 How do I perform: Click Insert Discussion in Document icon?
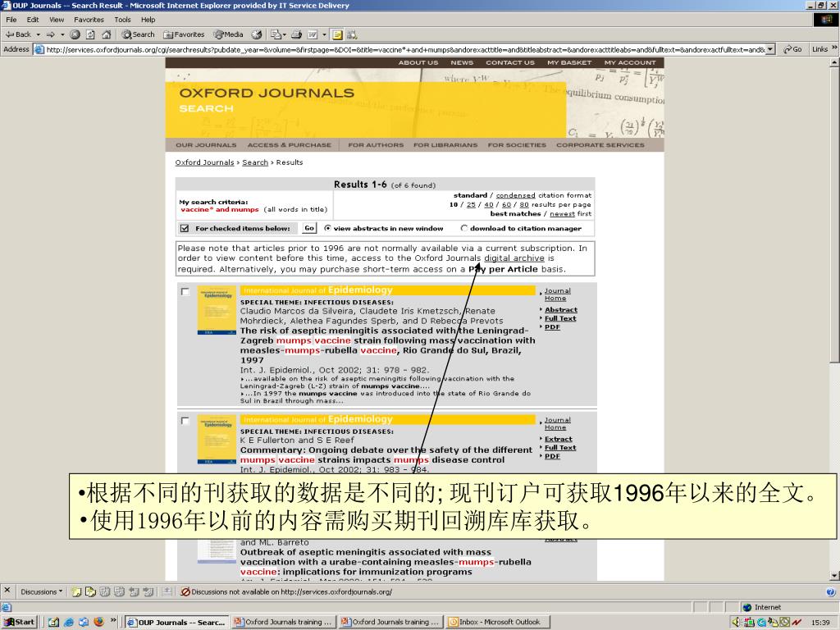pyautogui.click(x=76, y=592)
